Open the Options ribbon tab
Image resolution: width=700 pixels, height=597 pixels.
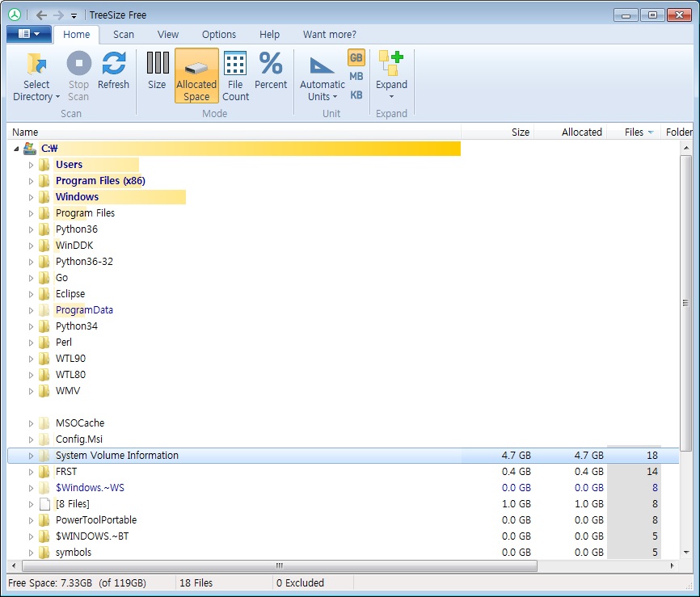point(219,35)
